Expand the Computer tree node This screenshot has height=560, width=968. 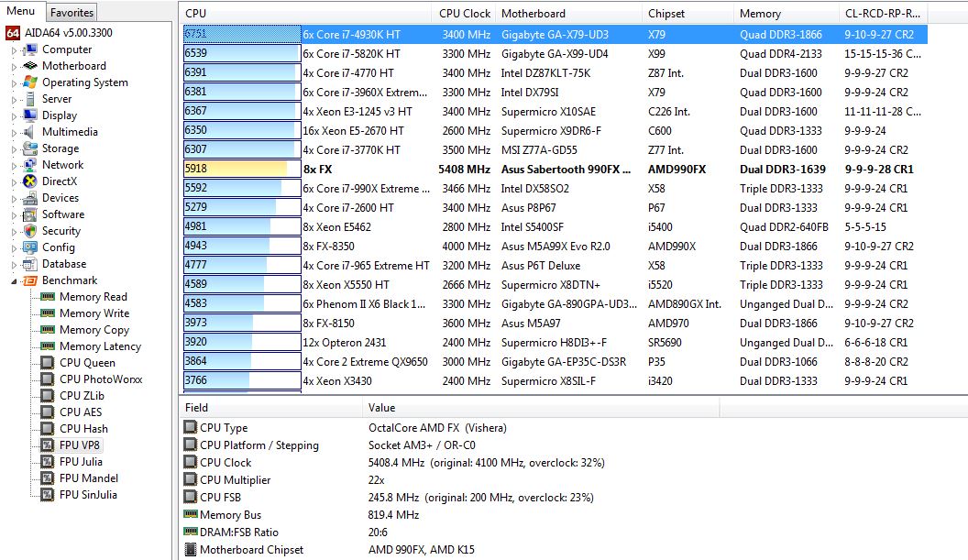pyautogui.click(x=14, y=50)
